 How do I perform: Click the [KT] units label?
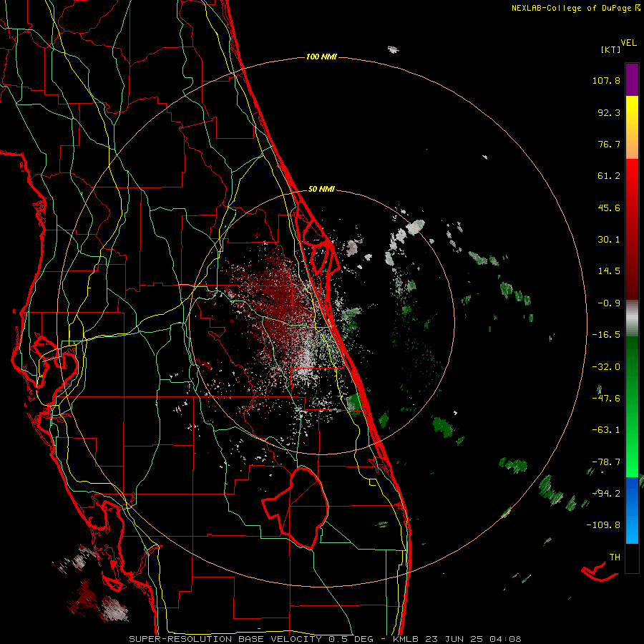pos(610,49)
